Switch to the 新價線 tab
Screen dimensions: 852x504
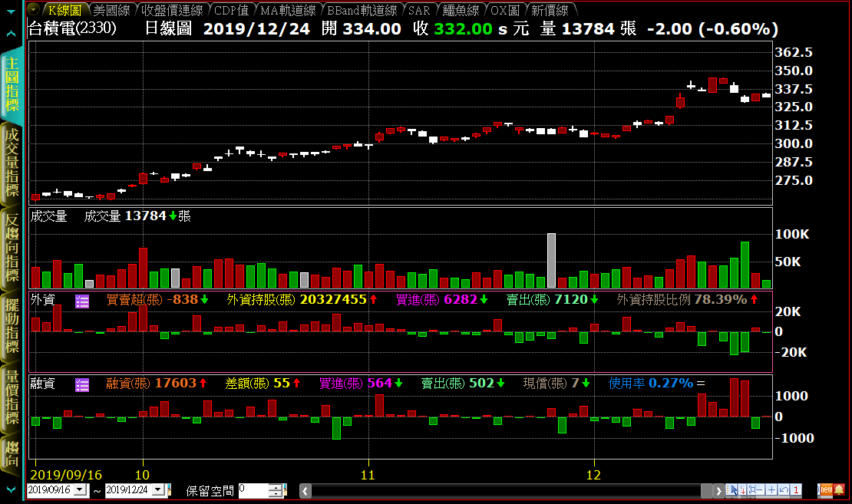pos(550,10)
